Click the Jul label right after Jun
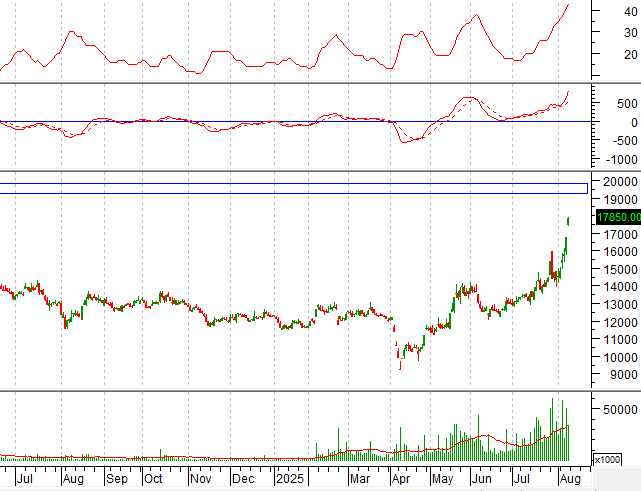Image resolution: width=641 pixels, height=491 pixels. (x=522, y=479)
